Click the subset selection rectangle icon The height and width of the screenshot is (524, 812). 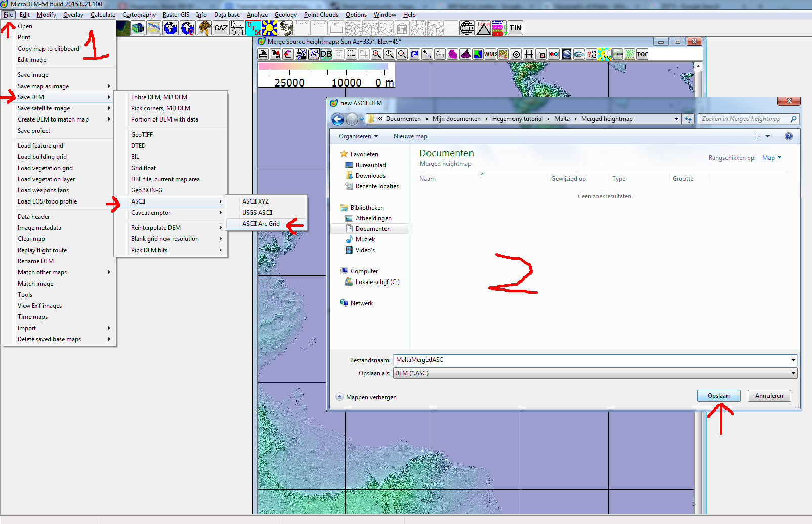pos(352,54)
